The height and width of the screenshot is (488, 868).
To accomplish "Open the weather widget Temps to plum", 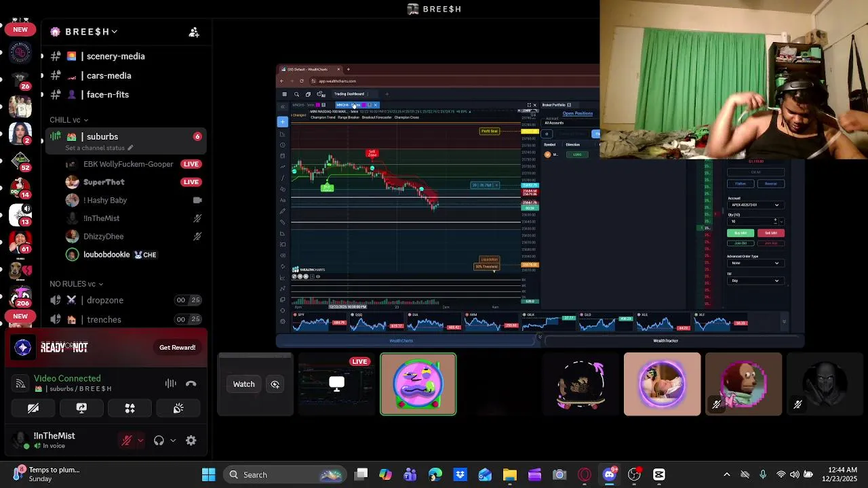I will 46,474.
